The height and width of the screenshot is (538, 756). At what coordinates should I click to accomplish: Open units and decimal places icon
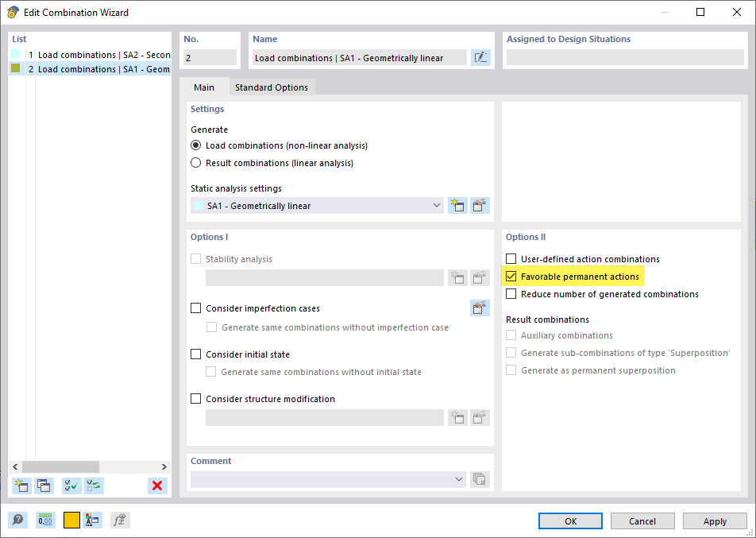coord(45,521)
